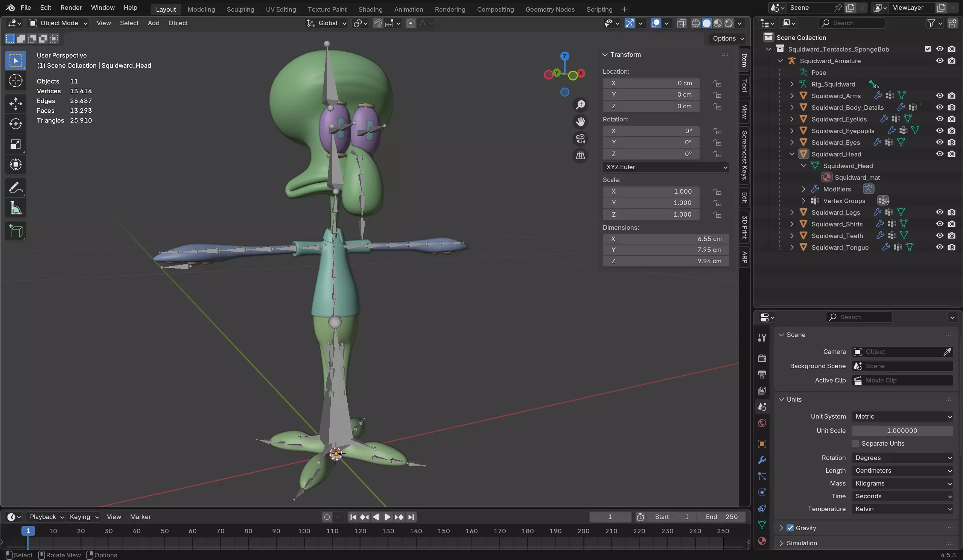
Task: Open the Object properties tab icon
Action: (x=762, y=443)
